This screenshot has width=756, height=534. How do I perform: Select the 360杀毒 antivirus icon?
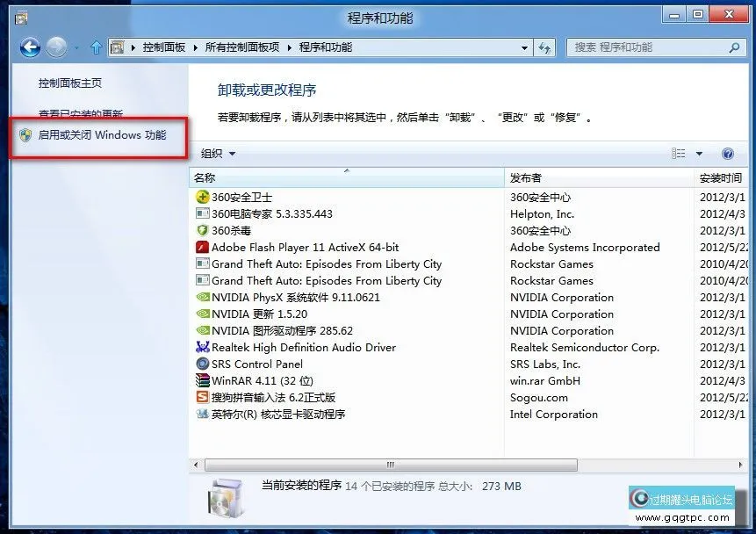(202, 229)
